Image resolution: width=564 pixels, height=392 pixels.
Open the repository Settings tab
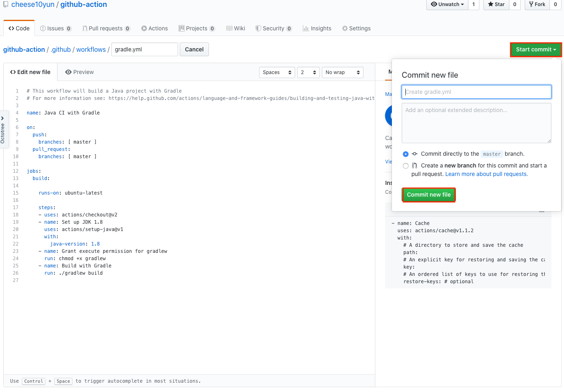coord(356,28)
